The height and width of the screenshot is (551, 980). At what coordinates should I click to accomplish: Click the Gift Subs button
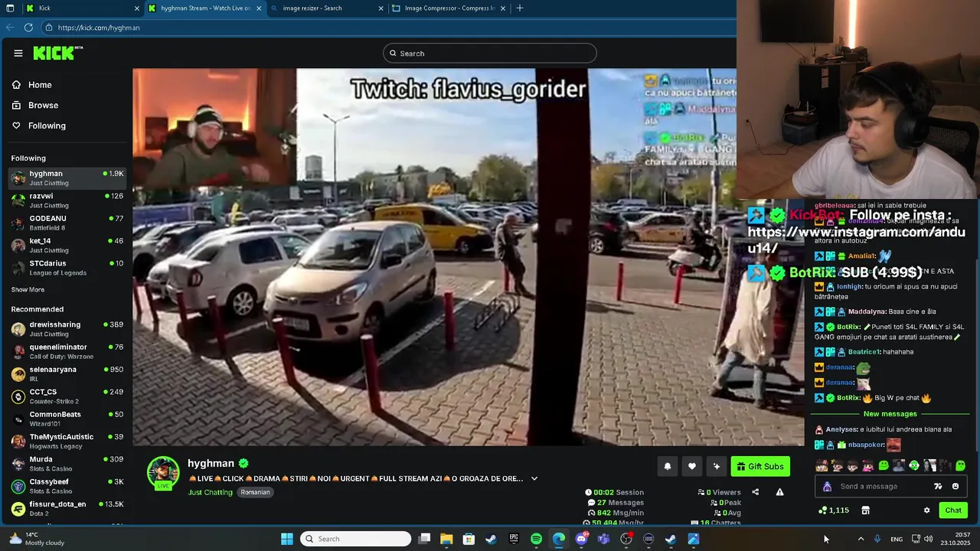click(760, 466)
